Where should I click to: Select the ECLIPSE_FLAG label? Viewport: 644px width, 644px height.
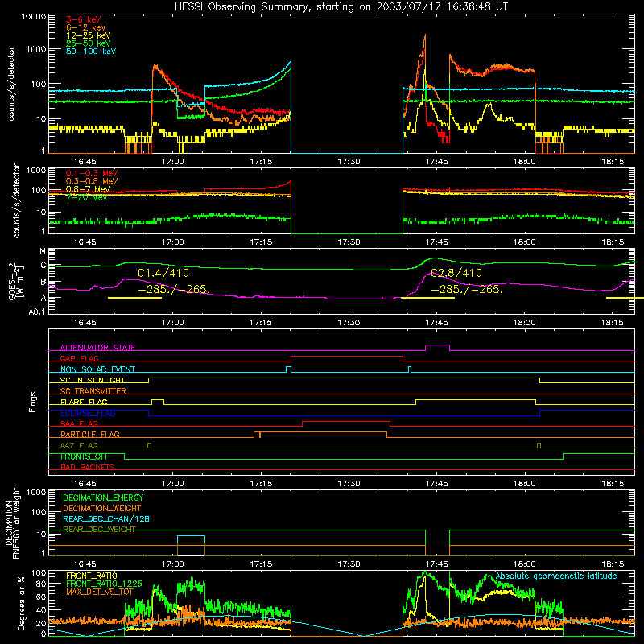(x=88, y=413)
